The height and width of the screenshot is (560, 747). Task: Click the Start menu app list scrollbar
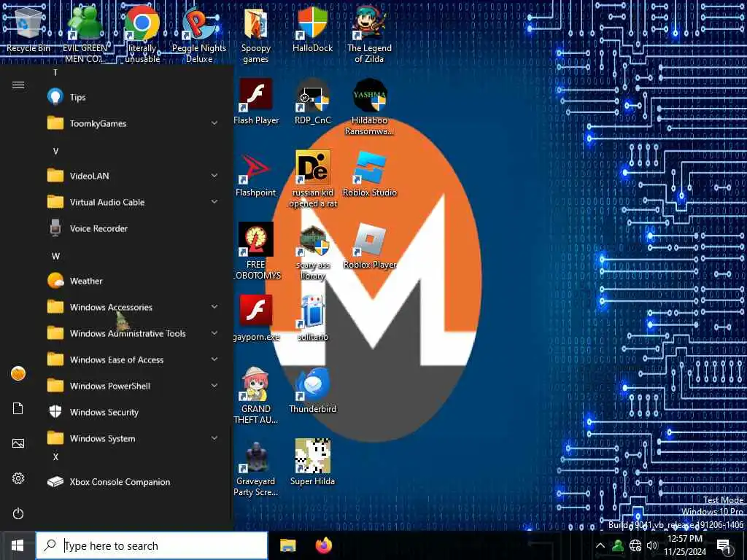coord(231,472)
